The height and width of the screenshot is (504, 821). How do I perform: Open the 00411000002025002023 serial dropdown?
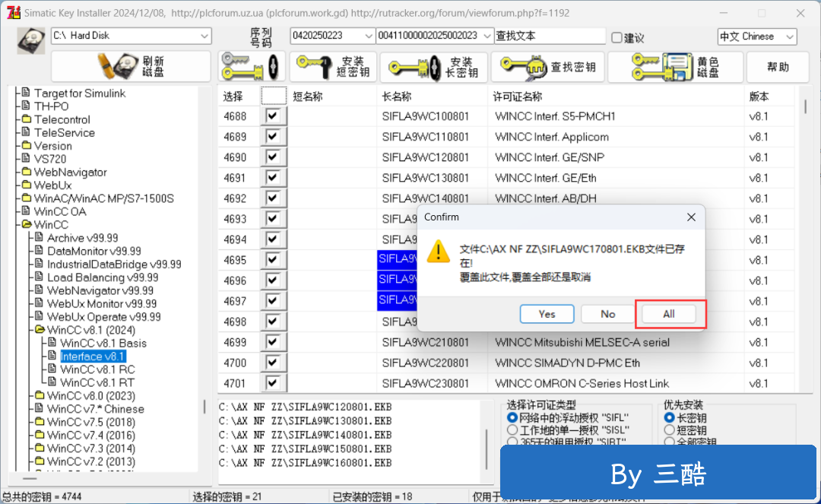point(487,36)
